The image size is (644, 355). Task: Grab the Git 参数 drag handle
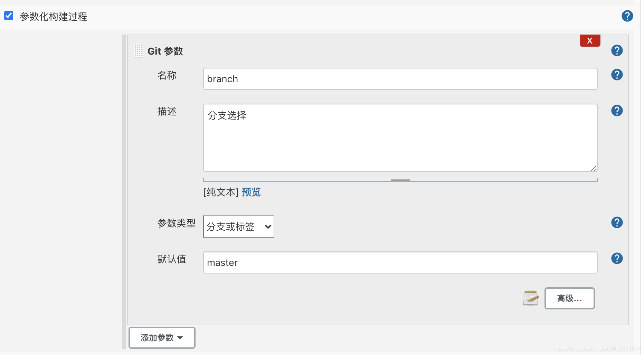(138, 51)
